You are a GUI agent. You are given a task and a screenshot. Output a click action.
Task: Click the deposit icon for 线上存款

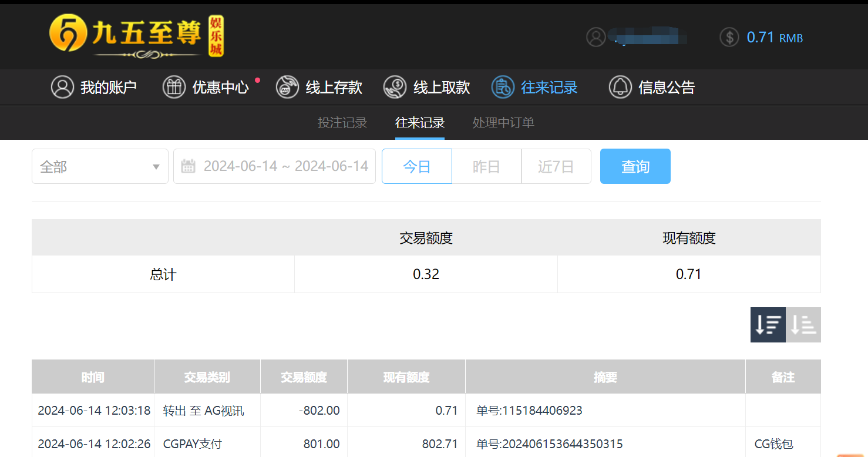pos(287,87)
